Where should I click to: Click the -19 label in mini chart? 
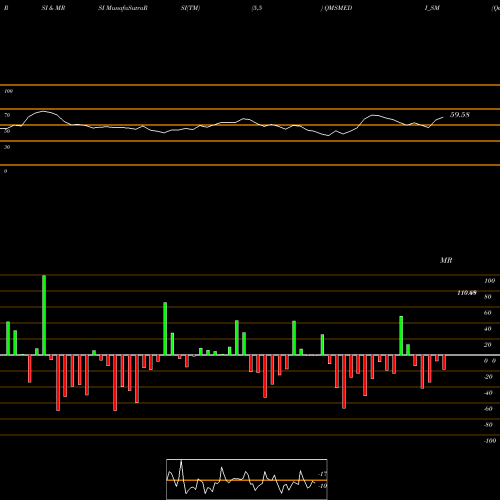tap(322, 486)
